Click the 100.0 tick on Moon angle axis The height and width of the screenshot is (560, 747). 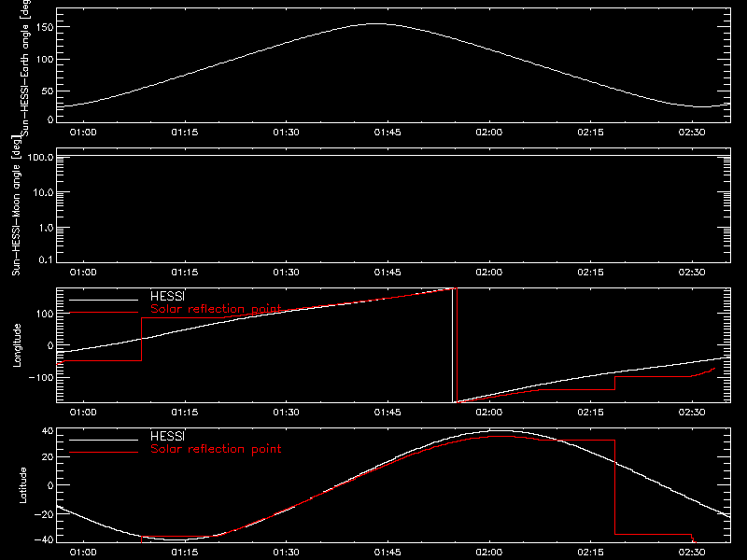[40, 157]
